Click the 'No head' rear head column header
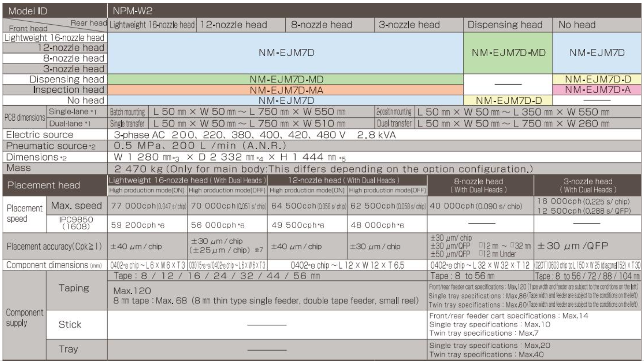644x361 pixels. (x=597, y=25)
